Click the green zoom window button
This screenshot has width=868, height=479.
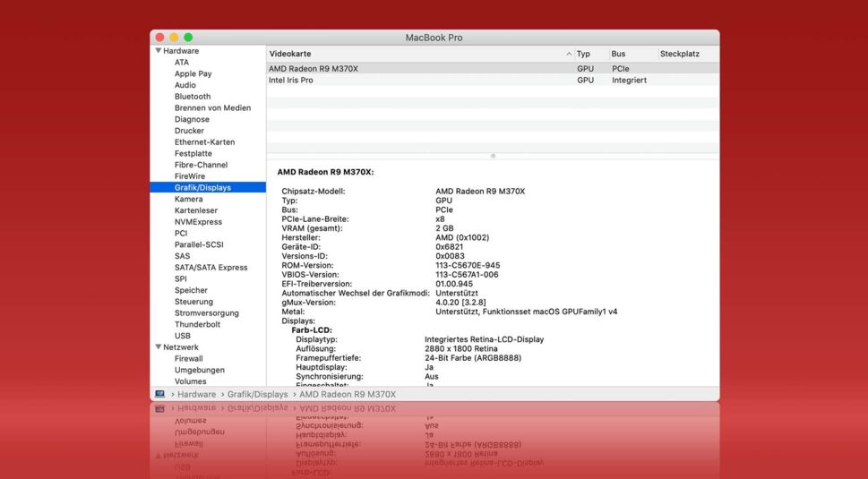[188, 37]
